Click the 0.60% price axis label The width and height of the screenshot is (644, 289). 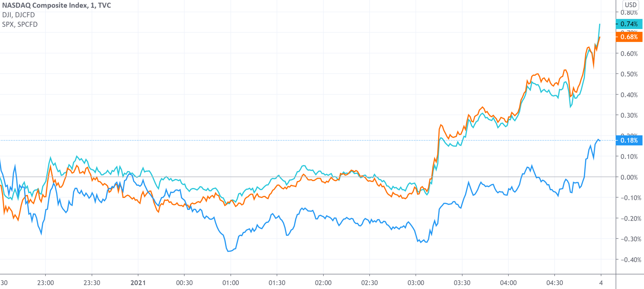pyautogui.click(x=629, y=54)
